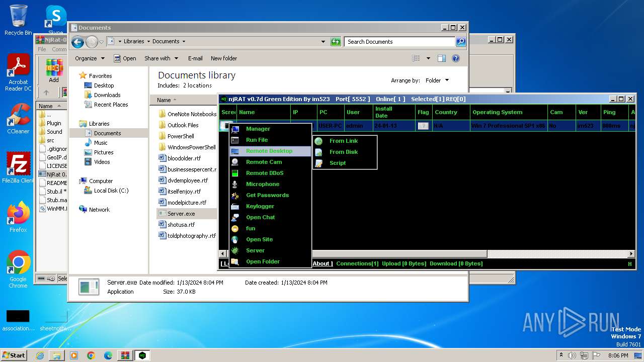Select the bloodolder.rtf file
Viewport: 644px width, 362px height.
coord(184,158)
